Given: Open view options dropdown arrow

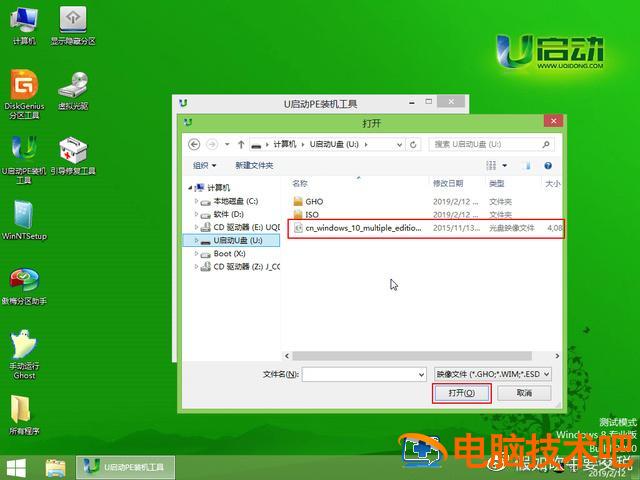Looking at the screenshot, I should point(504,165).
